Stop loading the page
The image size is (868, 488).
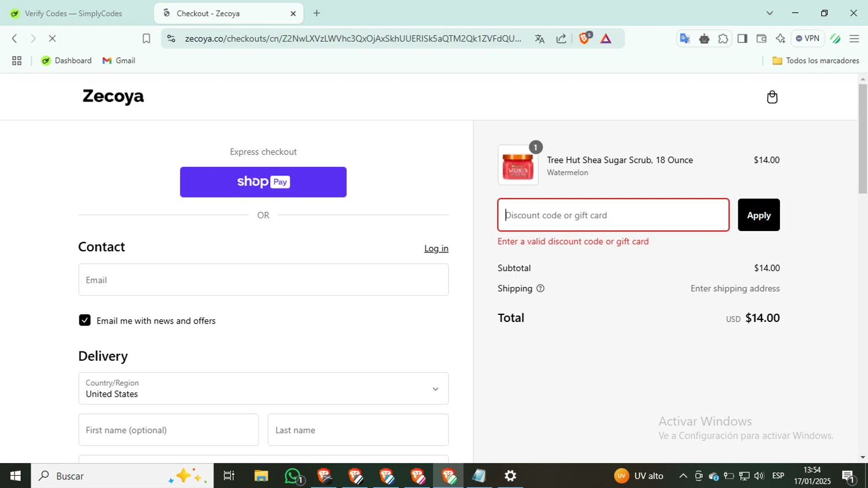coord(52,39)
